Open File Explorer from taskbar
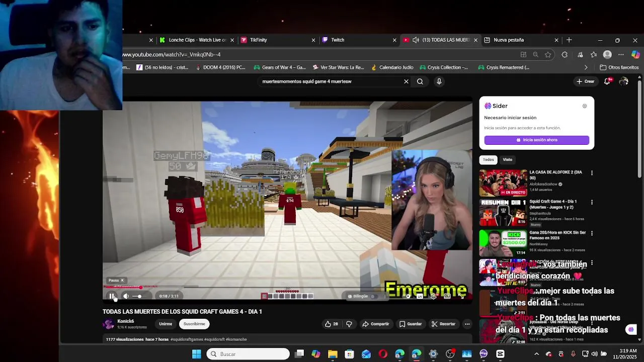 click(x=333, y=354)
